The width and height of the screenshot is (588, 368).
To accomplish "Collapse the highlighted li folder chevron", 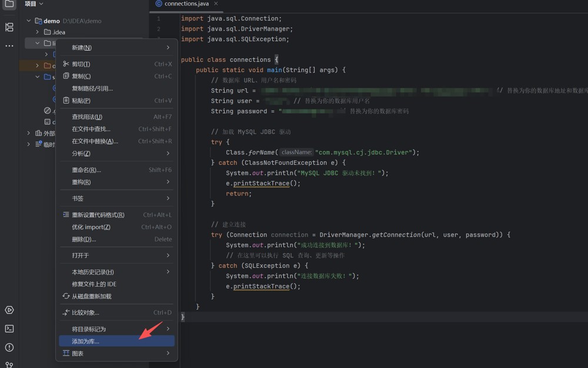I will pyautogui.click(x=38, y=43).
